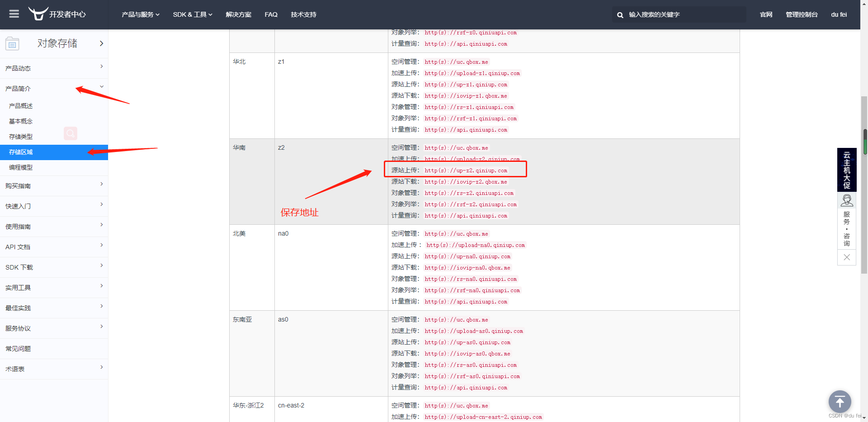Expand 产品动态 sidebar section
This screenshot has height=422, width=868.
[x=54, y=68]
